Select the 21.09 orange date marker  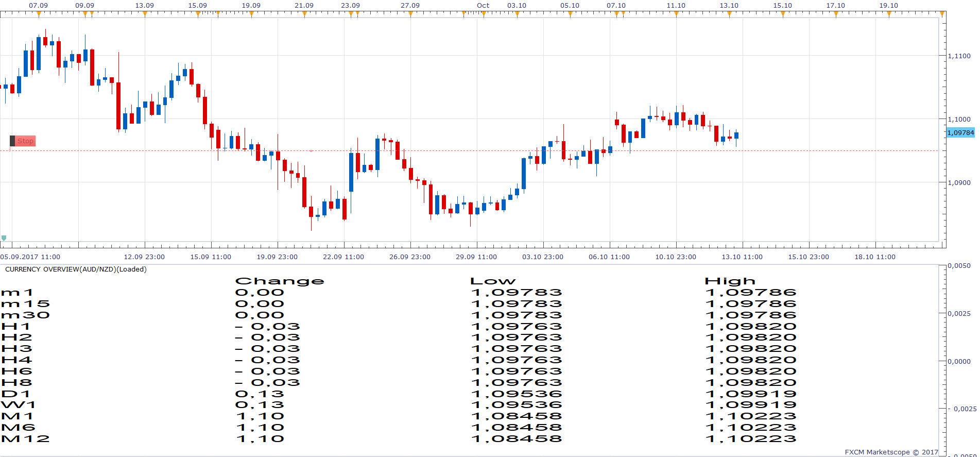(x=304, y=14)
